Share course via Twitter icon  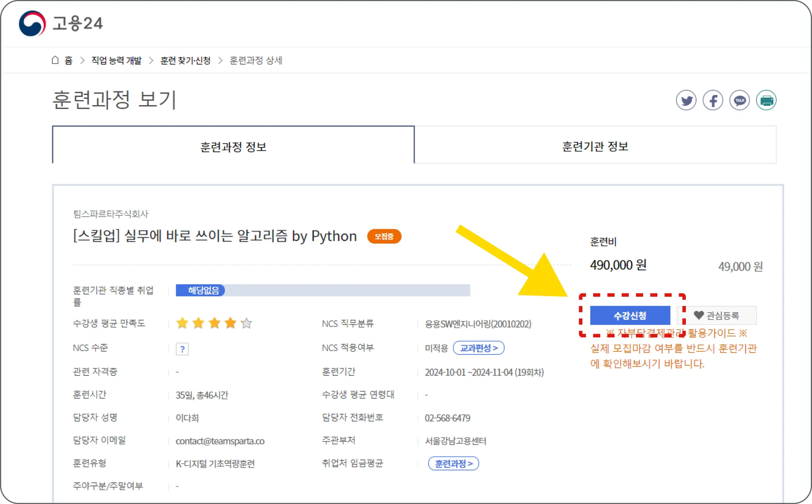686,100
